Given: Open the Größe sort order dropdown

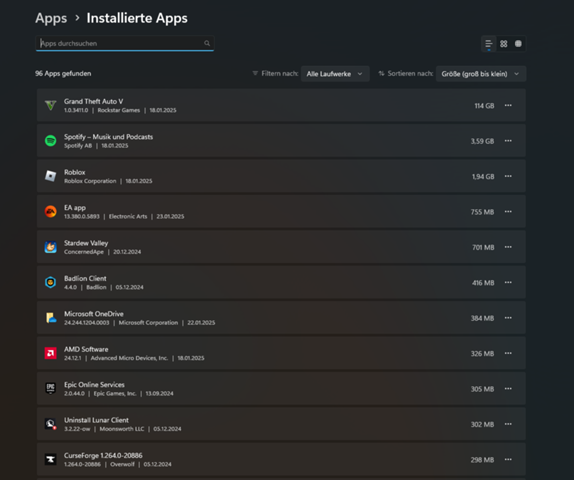Looking at the screenshot, I should coord(481,74).
